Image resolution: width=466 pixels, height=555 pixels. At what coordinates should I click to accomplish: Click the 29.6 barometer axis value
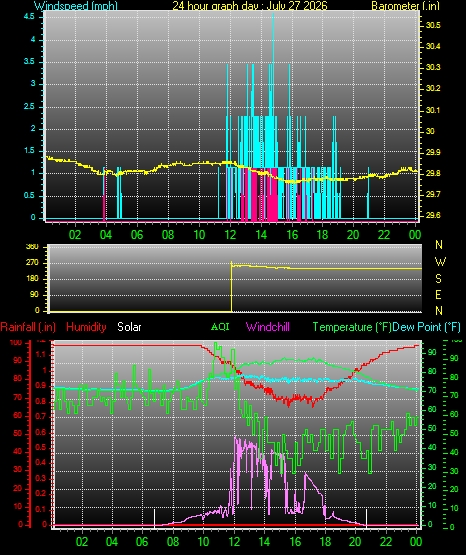433,215
